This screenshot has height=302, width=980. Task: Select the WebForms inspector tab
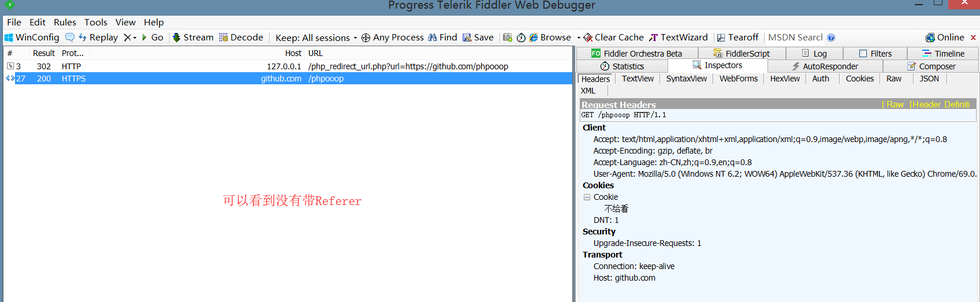738,79
